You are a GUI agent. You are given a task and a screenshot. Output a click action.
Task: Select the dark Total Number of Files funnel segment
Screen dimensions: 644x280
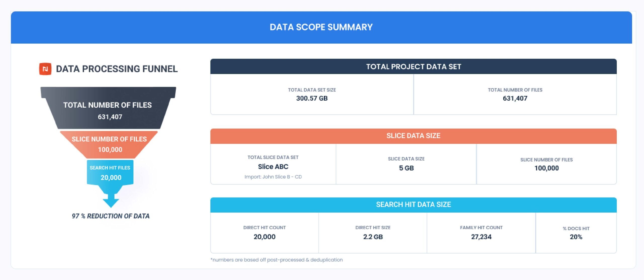[108, 110]
